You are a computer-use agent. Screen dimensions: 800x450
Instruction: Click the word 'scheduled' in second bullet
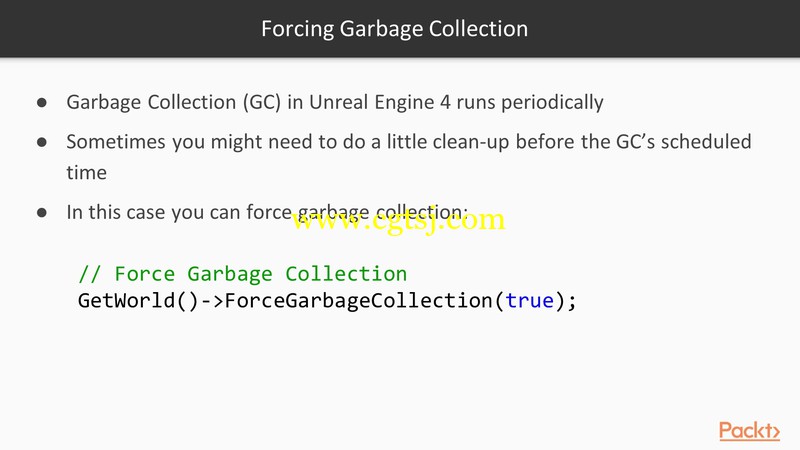tap(706, 141)
